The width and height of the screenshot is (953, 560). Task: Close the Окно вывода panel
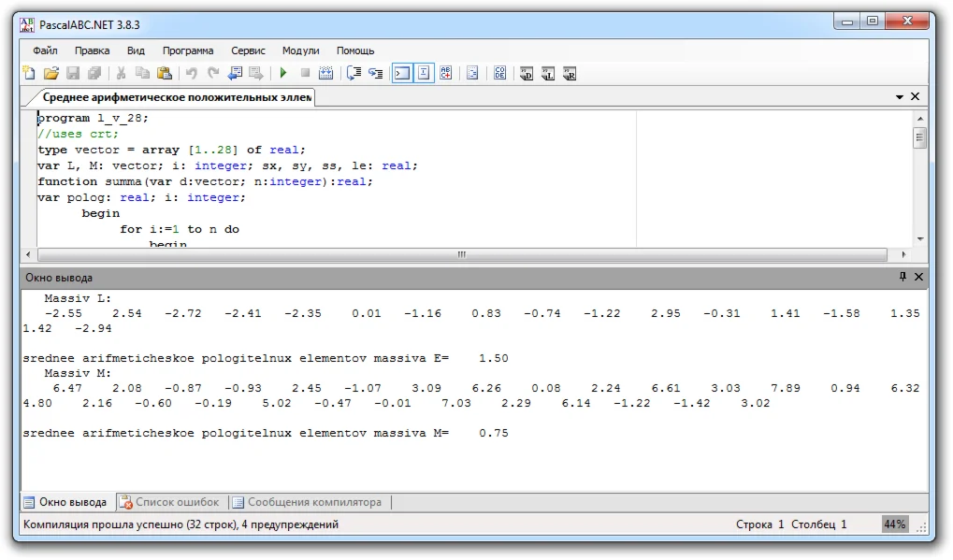918,277
